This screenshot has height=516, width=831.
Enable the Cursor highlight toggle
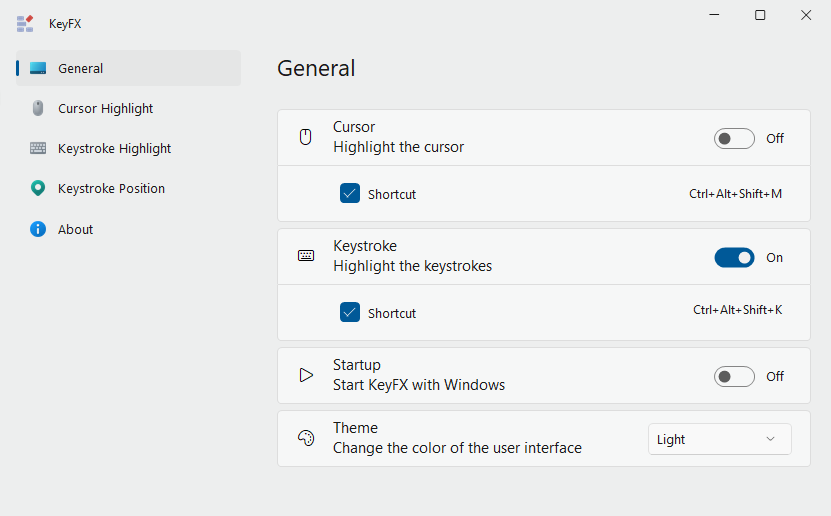(x=734, y=138)
